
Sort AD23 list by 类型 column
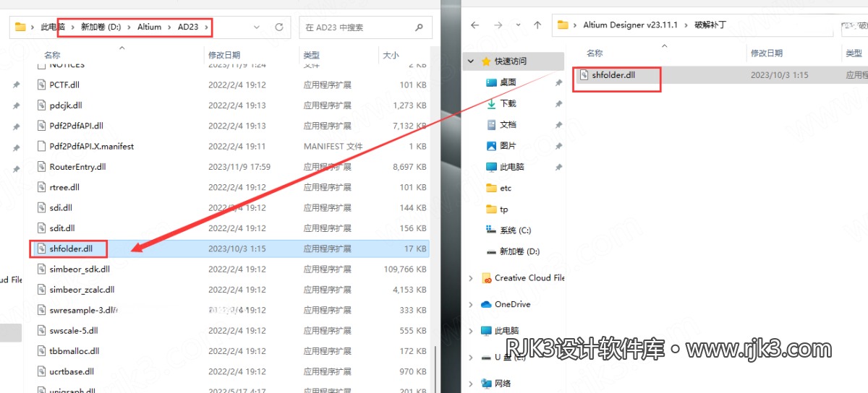pyautogui.click(x=312, y=55)
